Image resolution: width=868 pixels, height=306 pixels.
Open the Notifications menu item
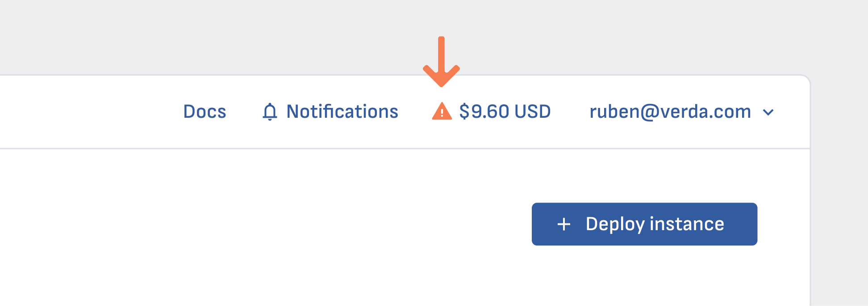point(330,112)
